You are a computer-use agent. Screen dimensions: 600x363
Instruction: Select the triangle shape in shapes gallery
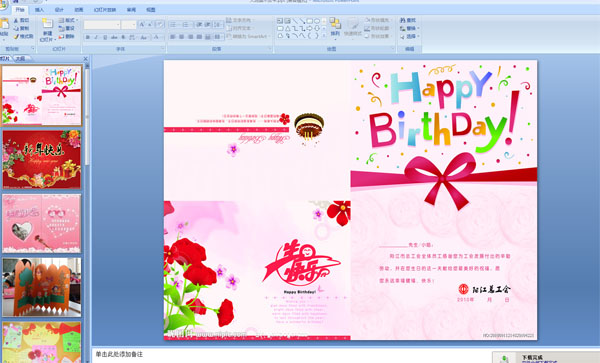pos(287,28)
